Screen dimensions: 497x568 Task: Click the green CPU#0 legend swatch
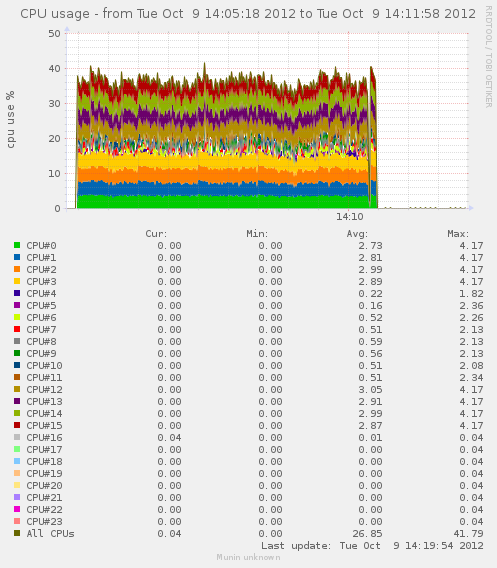[17, 245]
